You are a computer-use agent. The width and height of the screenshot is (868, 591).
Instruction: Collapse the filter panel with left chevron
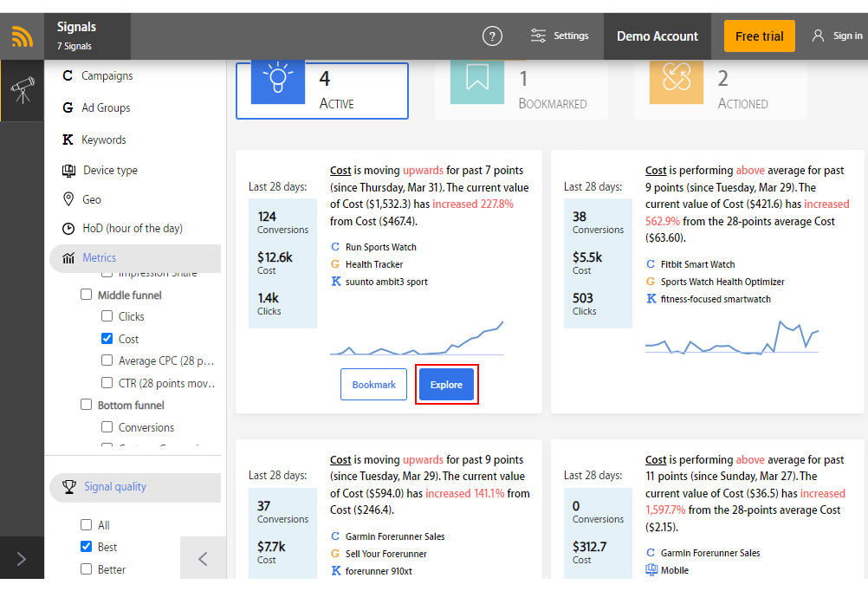(203, 558)
